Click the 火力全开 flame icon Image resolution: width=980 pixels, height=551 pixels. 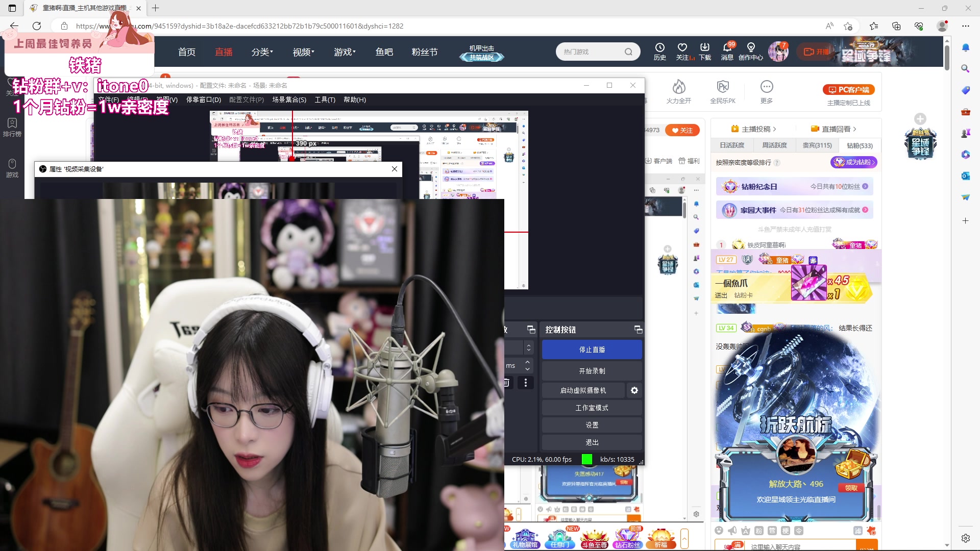click(678, 87)
